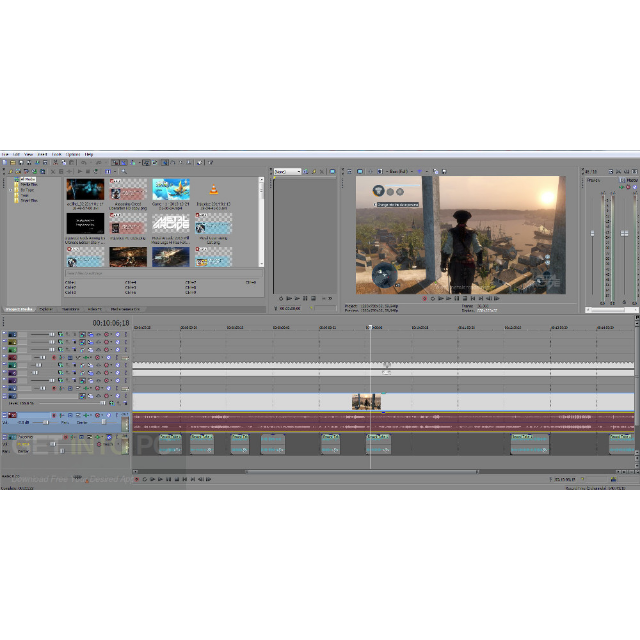640x640 pixels.
Task: Click Vol slider on highlighted audio track
Action: pos(46,423)
